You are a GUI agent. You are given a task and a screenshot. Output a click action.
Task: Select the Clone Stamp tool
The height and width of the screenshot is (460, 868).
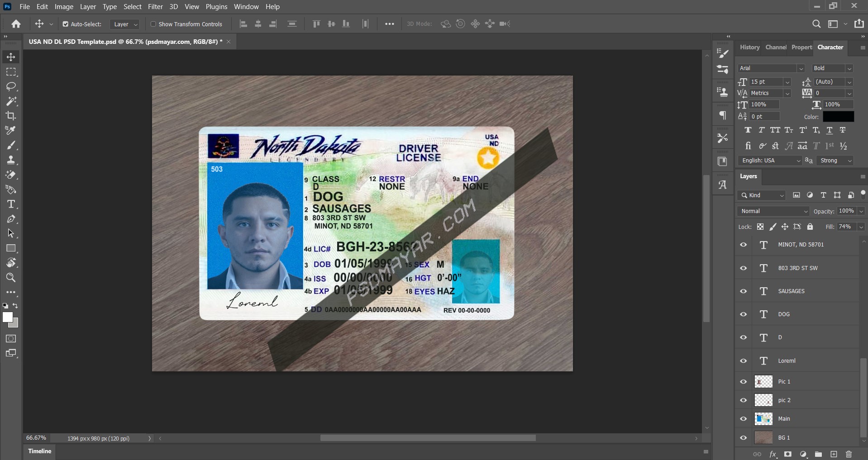pos(11,160)
